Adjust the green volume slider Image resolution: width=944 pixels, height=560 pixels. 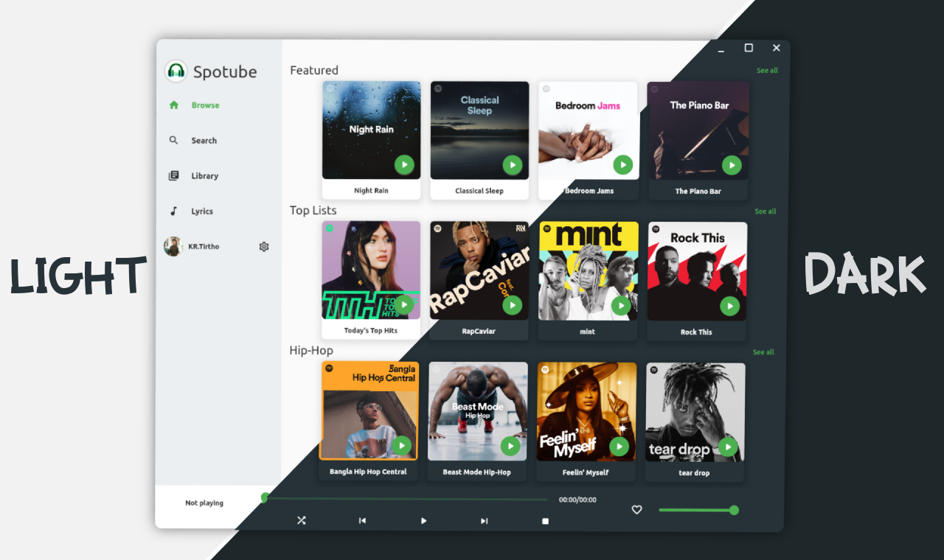[698, 509]
